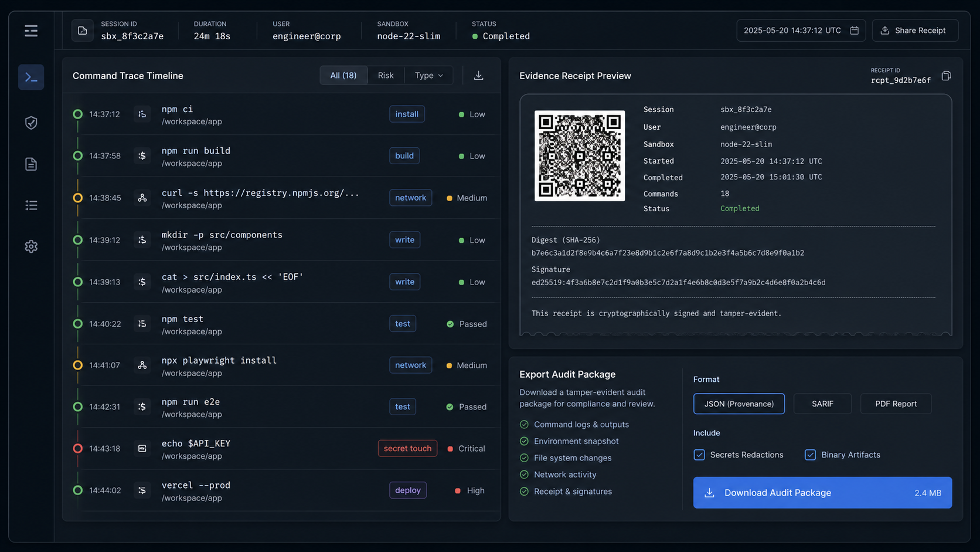Click the command icon for npm test

click(x=142, y=323)
